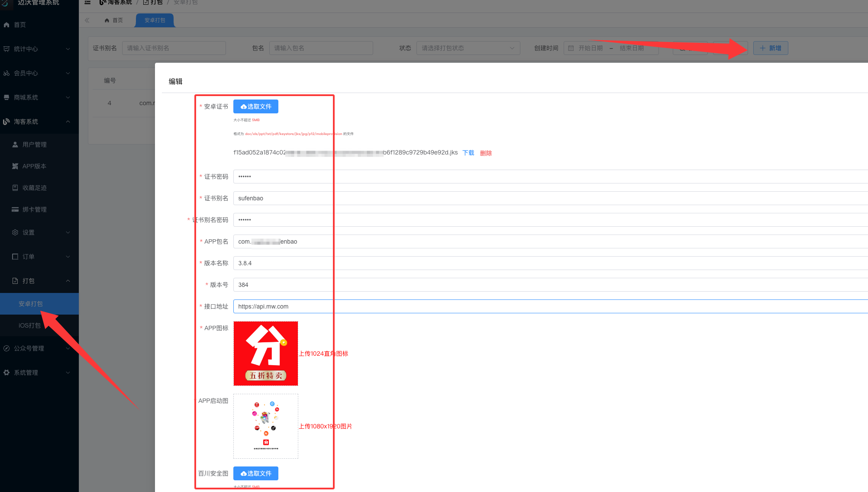
Task: Toggle the hamburger sidebar collapse icon
Action: click(87, 2)
